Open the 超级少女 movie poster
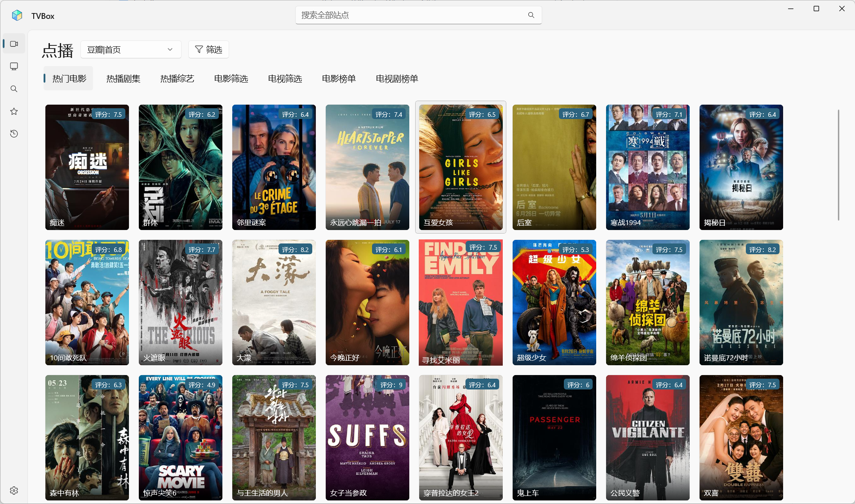Screen dimensions: 855x504 [554, 302]
